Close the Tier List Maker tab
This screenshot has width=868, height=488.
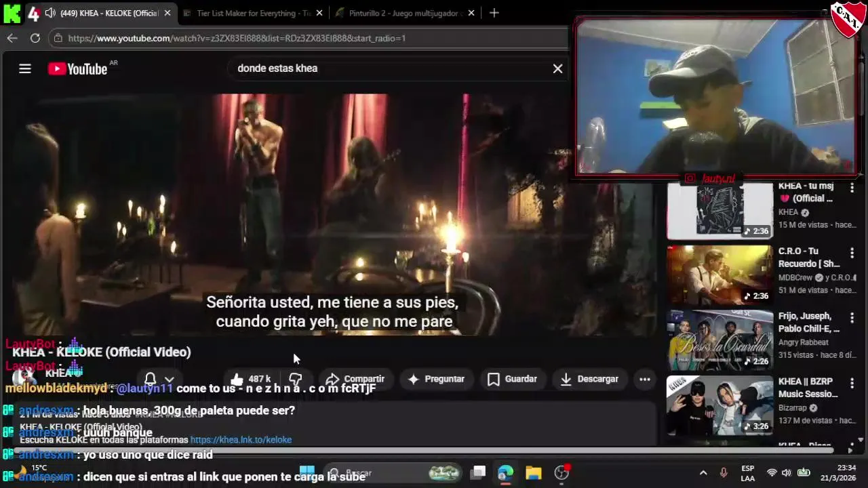pyautogui.click(x=319, y=13)
